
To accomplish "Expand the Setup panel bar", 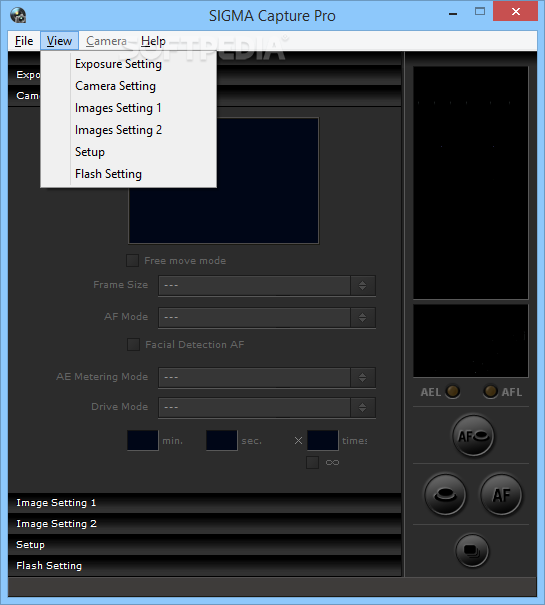I will point(205,544).
